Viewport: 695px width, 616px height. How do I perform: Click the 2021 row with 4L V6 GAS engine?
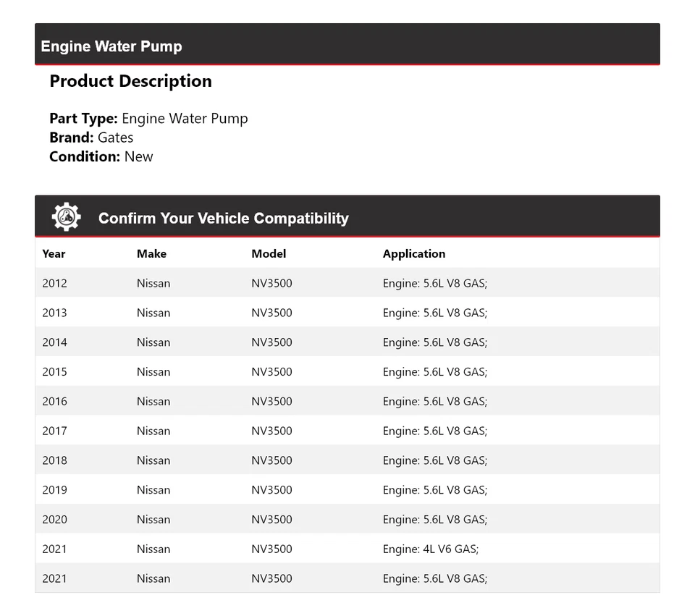tap(347, 549)
